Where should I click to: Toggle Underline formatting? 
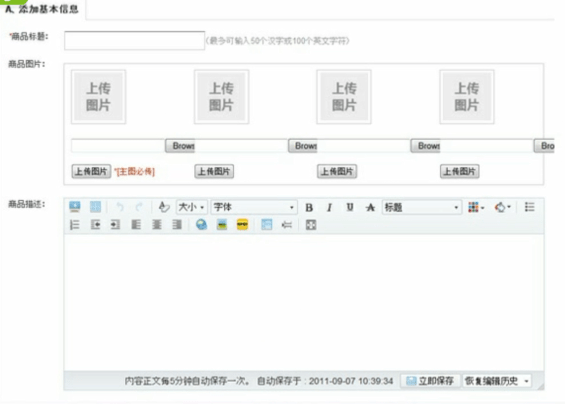(350, 208)
